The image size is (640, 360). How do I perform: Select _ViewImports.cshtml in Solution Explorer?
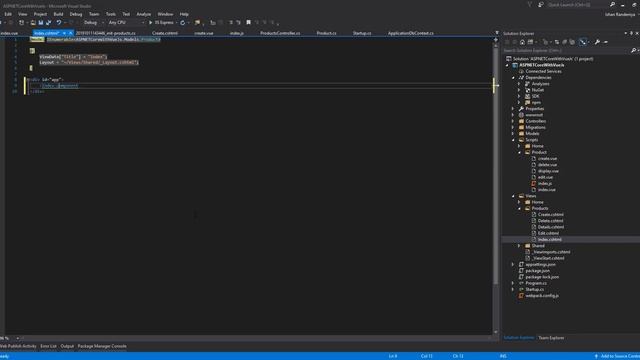coord(551,252)
